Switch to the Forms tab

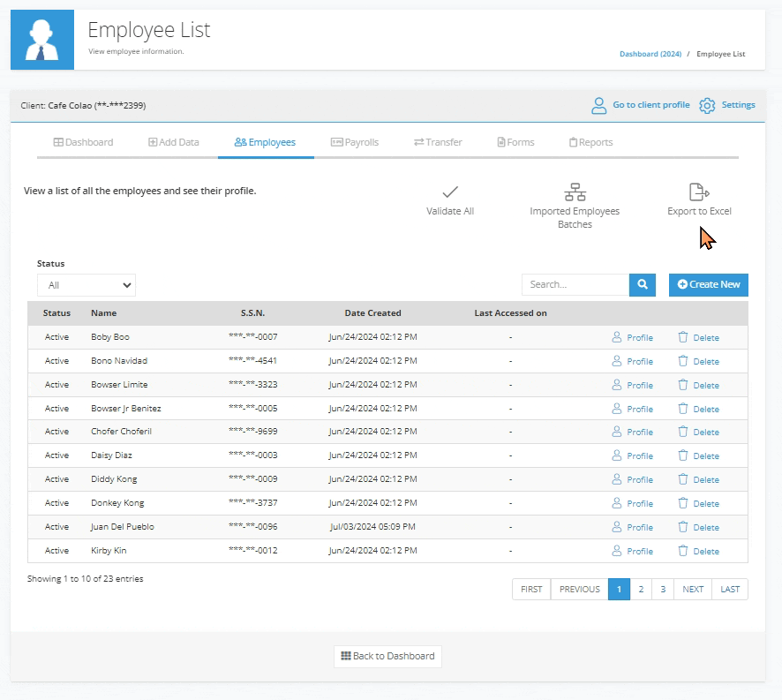pyautogui.click(x=515, y=142)
